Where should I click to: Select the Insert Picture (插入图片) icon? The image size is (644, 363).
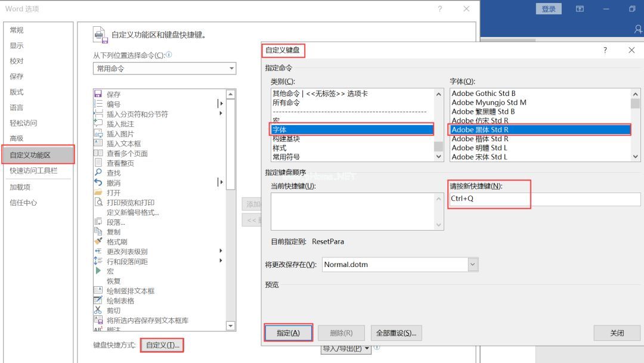[98, 134]
